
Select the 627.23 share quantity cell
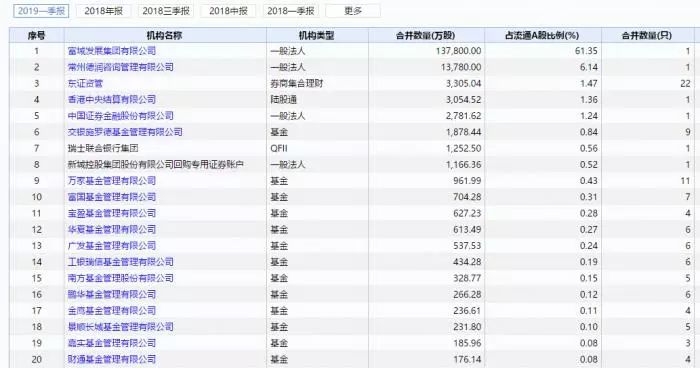pyautogui.click(x=467, y=213)
